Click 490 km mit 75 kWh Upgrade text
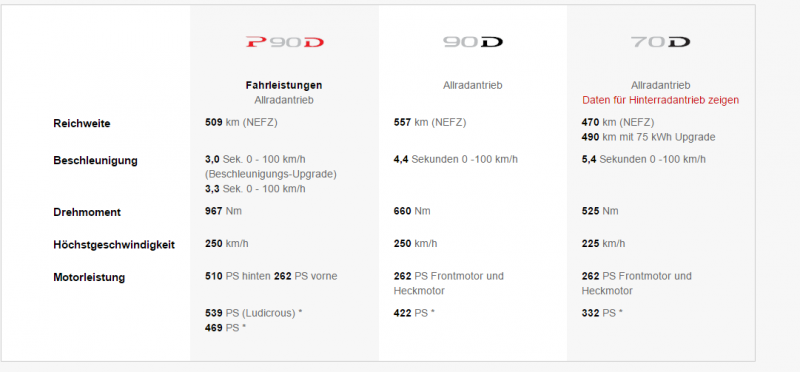This screenshot has height=372, width=800. [x=648, y=137]
